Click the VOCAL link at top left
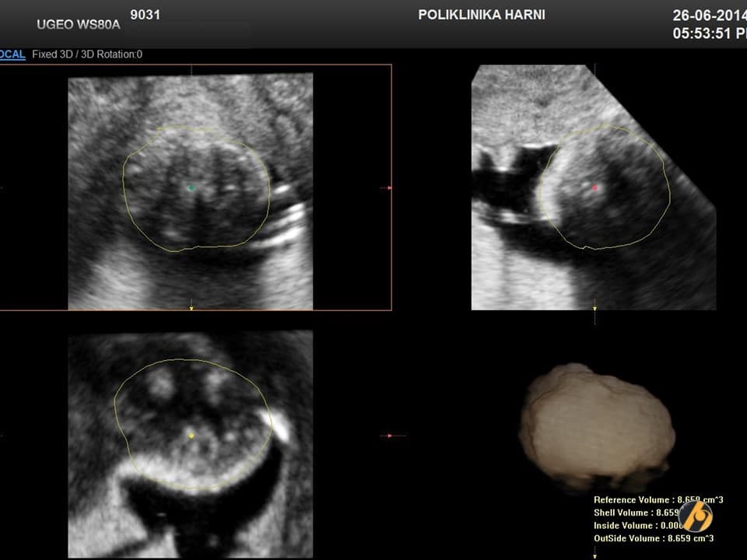Screen dimensions: 747x560 click(x=12, y=54)
